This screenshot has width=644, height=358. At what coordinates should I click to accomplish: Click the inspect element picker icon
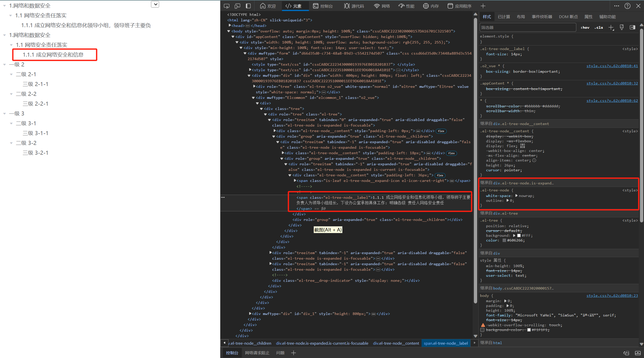pos(226,6)
